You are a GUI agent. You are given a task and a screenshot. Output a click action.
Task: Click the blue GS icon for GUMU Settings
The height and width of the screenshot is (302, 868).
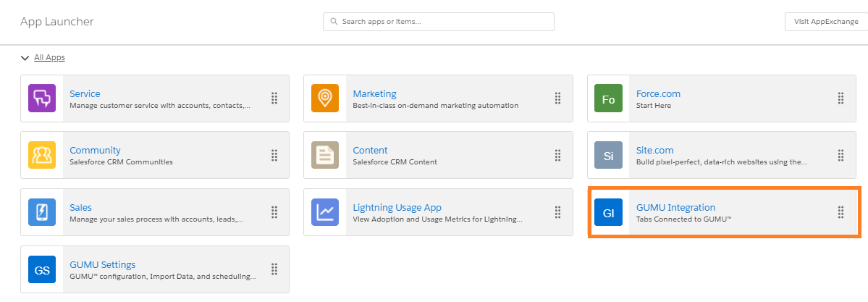42,269
